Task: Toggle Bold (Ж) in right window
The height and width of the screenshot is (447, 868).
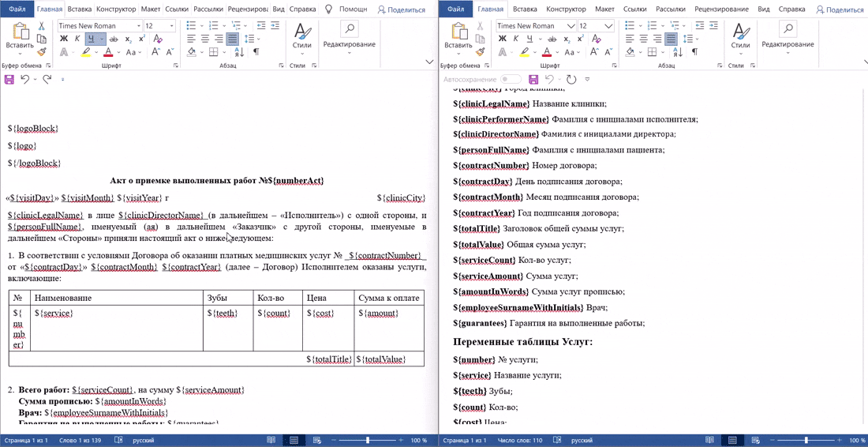Action: (x=502, y=39)
